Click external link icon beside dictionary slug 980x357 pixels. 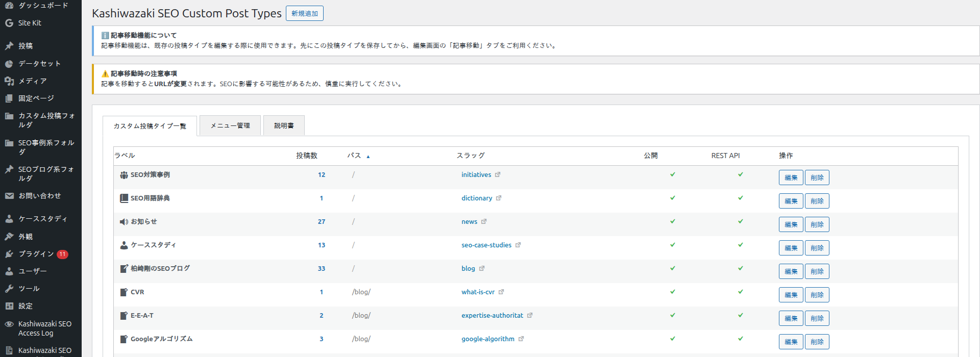point(499,198)
